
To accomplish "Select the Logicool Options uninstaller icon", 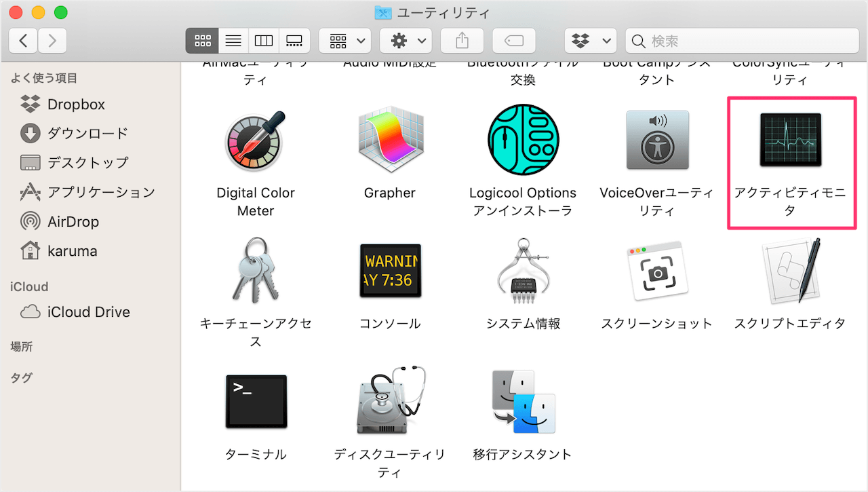I will pyautogui.click(x=523, y=140).
